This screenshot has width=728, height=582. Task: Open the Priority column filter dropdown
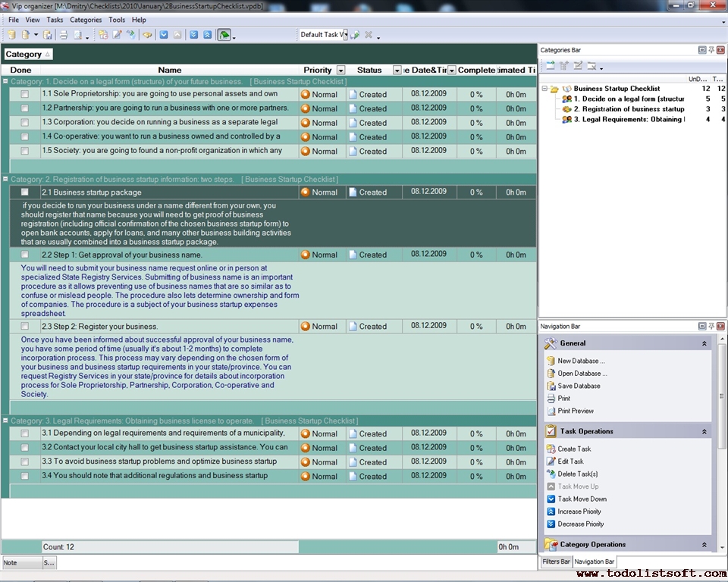pos(340,70)
